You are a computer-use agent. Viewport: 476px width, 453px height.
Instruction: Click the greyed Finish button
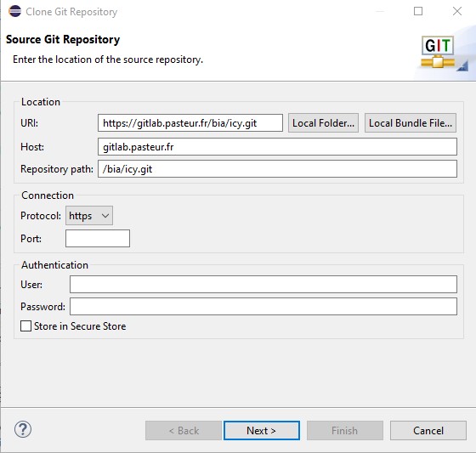coord(345,431)
